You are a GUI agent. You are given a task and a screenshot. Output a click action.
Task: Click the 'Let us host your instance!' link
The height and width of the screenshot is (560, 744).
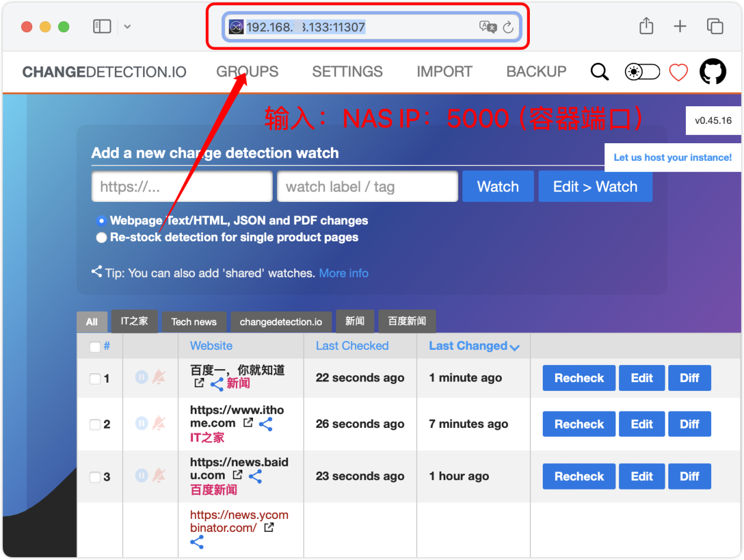click(x=672, y=157)
